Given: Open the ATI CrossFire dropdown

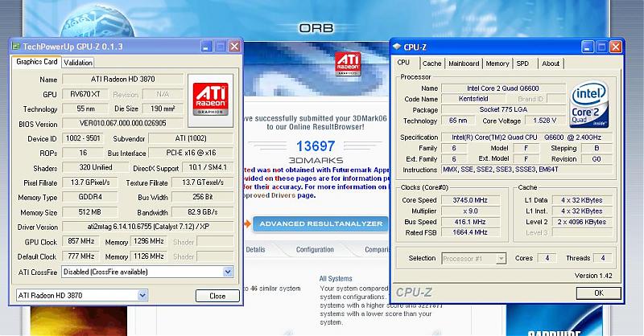Looking at the screenshot, I should pos(228,272).
